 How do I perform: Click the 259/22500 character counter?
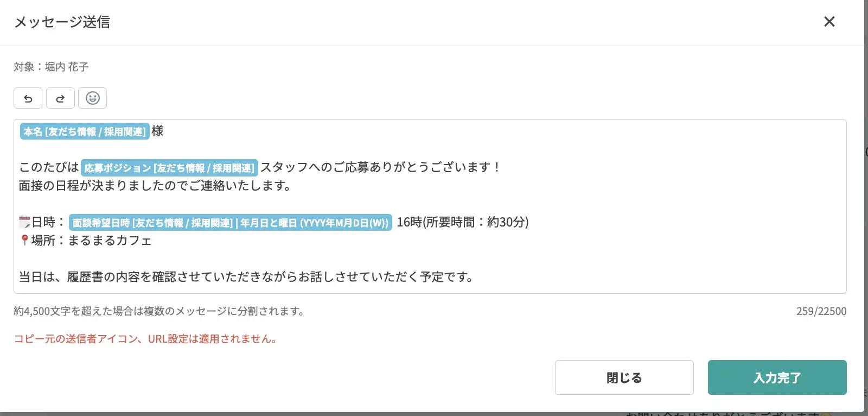(821, 311)
